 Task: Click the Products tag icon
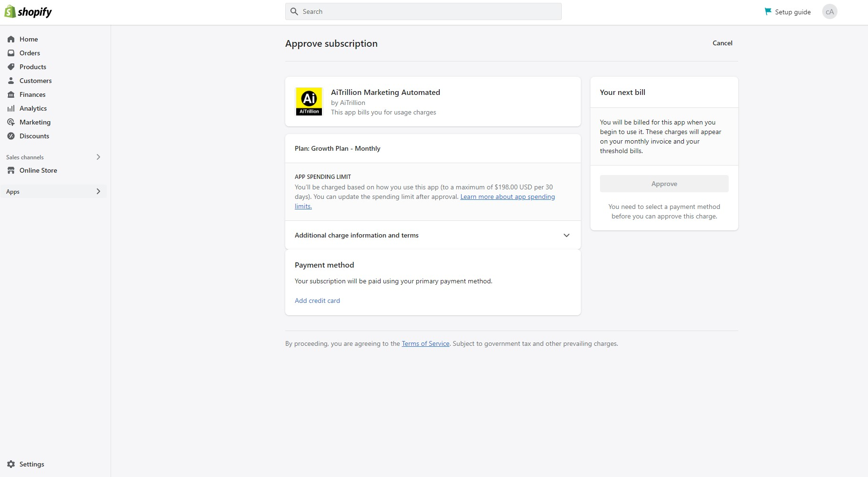pos(11,67)
